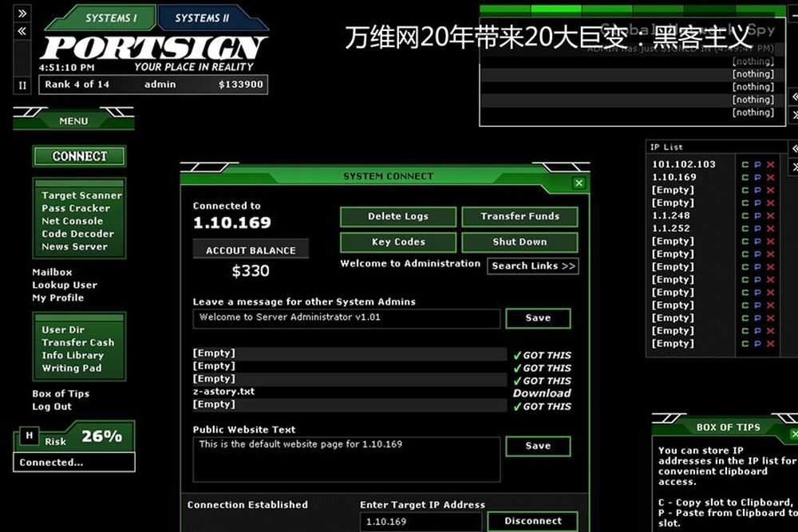Expand the top-left panel with the right chevrons
The height and width of the screenshot is (532, 798).
pos(22,14)
